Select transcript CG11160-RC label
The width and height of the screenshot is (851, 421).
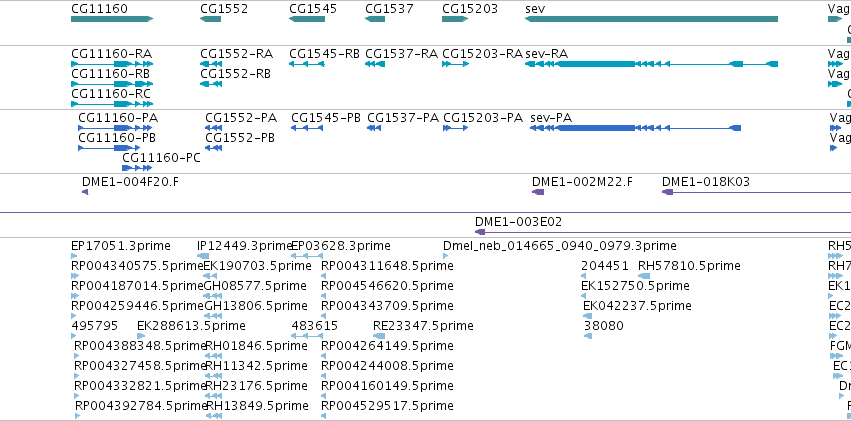(111, 94)
